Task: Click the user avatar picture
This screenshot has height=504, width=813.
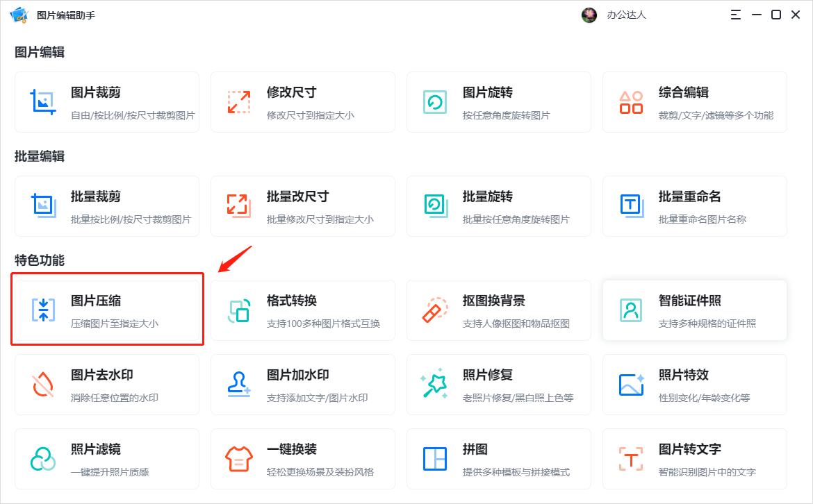Action: click(x=590, y=15)
